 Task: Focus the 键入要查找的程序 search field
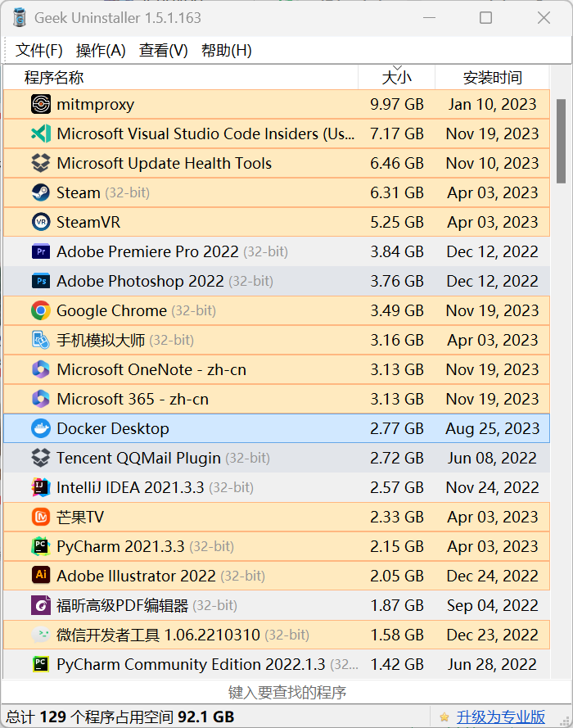286,692
